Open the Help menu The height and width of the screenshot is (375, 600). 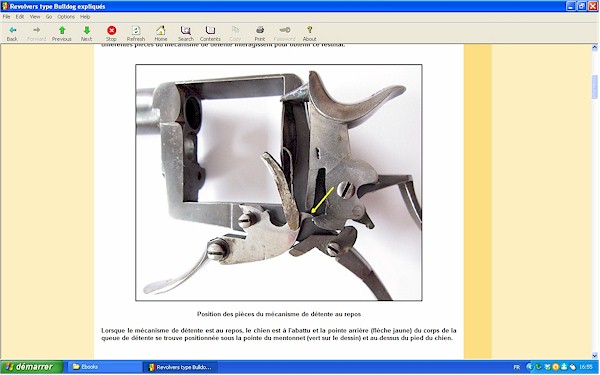85,17
